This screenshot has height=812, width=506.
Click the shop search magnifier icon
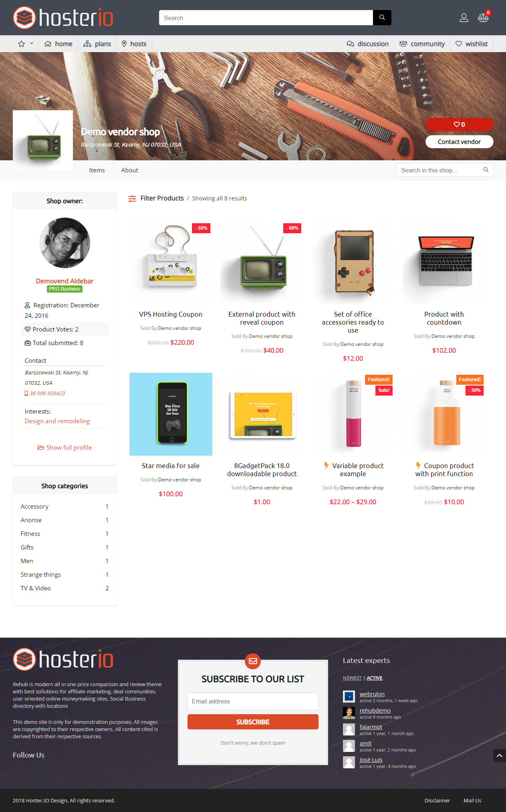[x=486, y=170]
